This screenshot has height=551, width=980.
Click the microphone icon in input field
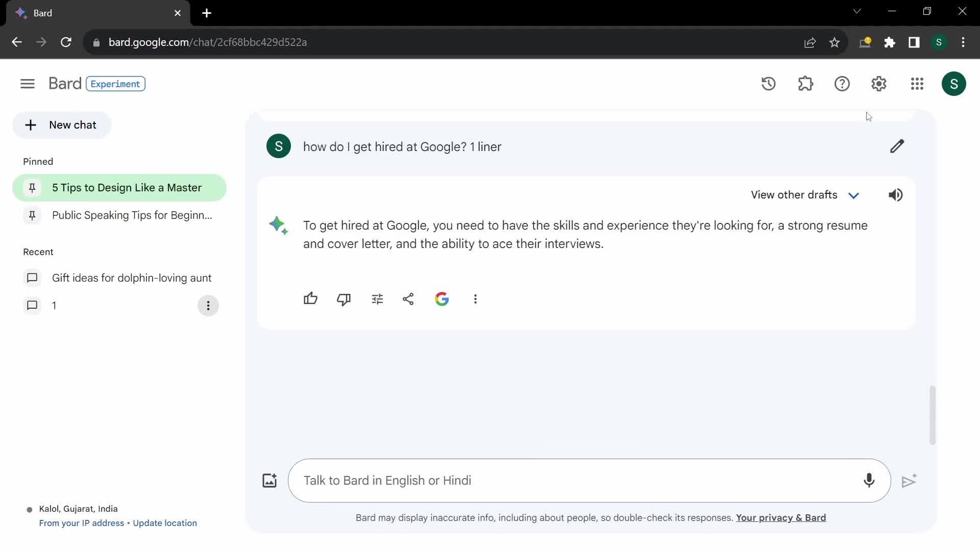[870, 481]
